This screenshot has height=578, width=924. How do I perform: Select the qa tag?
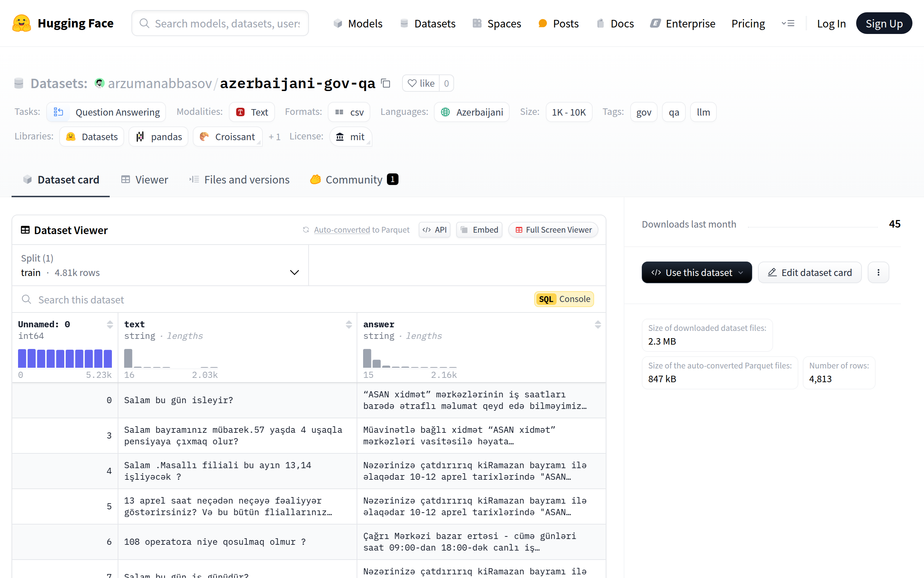point(674,112)
